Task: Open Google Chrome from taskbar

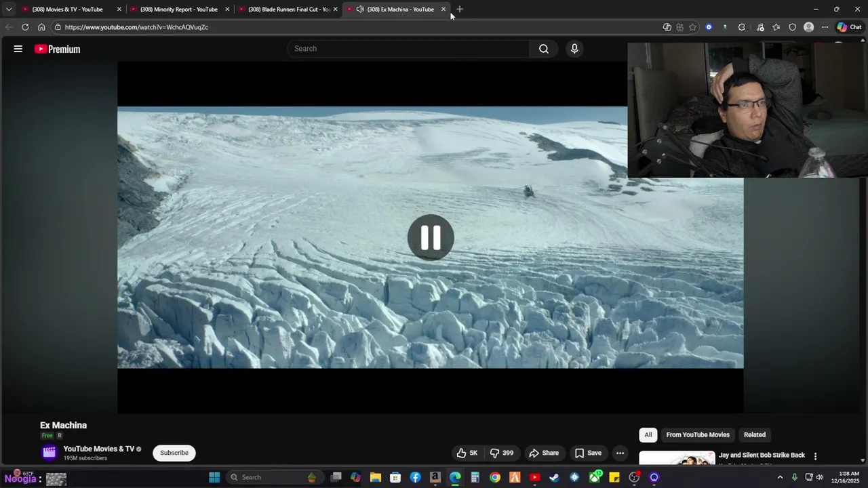Action: (495, 477)
